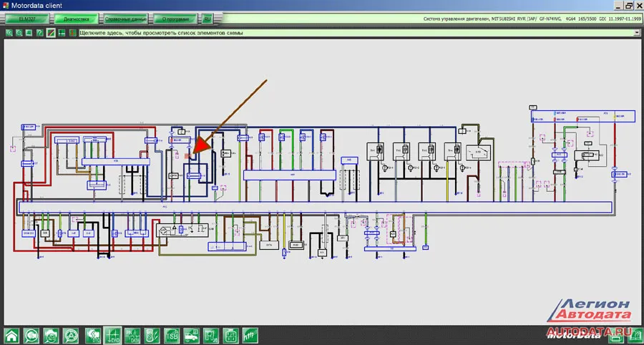Select the long ECU block in diagram

pos(315,207)
